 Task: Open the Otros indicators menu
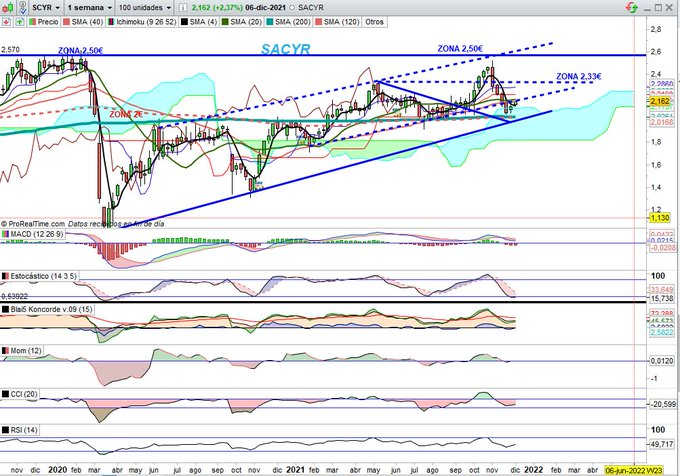click(374, 22)
